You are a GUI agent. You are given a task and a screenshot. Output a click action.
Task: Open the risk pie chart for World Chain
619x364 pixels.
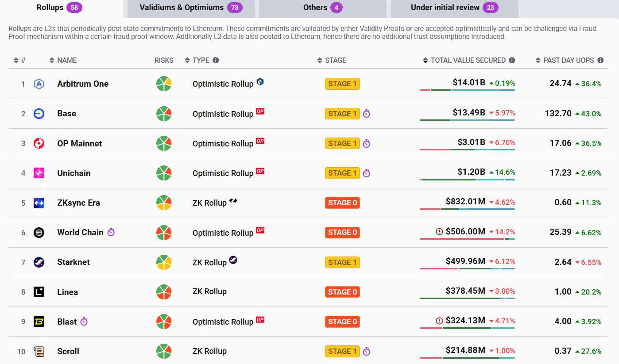click(x=164, y=233)
